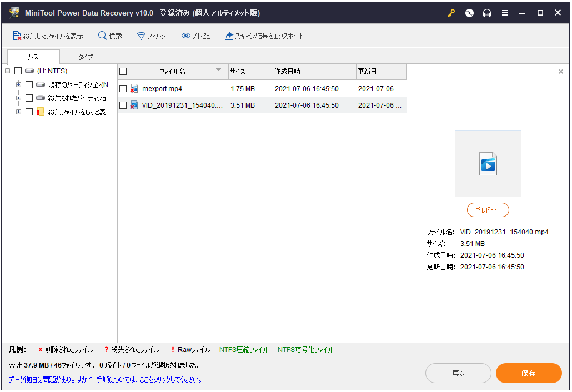Image resolution: width=572 pixels, height=392 pixels.
Task: Expand the 既存のパーティション tree node
Action: pyautogui.click(x=19, y=85)
